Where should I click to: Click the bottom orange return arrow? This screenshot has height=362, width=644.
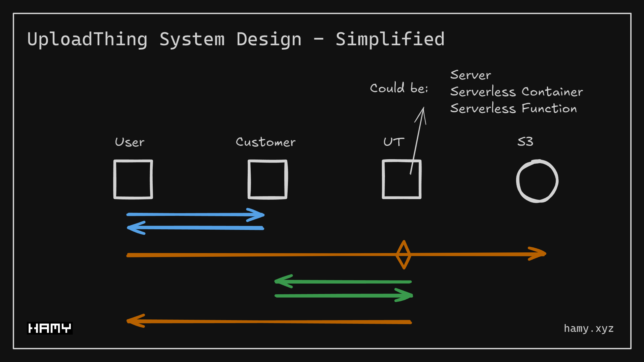(268, 321)
